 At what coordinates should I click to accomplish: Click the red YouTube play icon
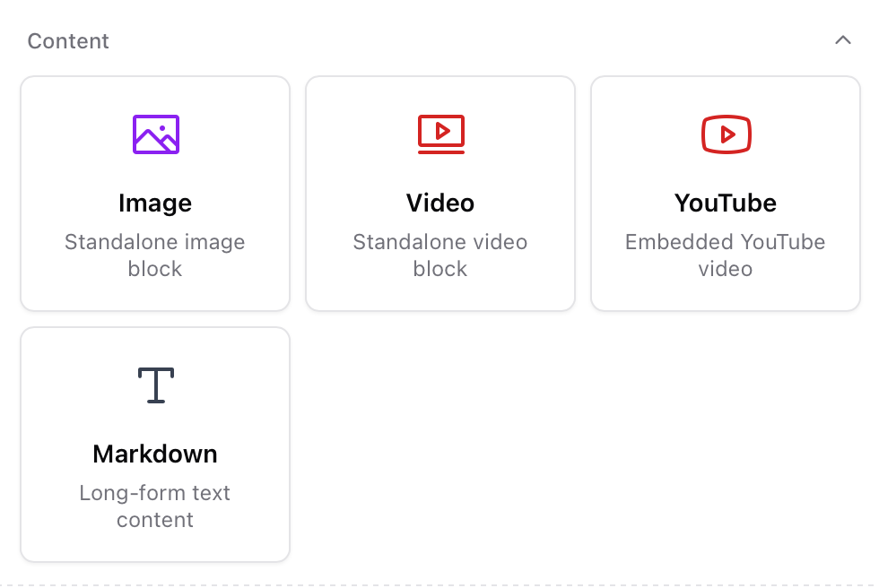pyautogui.click(x=726, y=134)
